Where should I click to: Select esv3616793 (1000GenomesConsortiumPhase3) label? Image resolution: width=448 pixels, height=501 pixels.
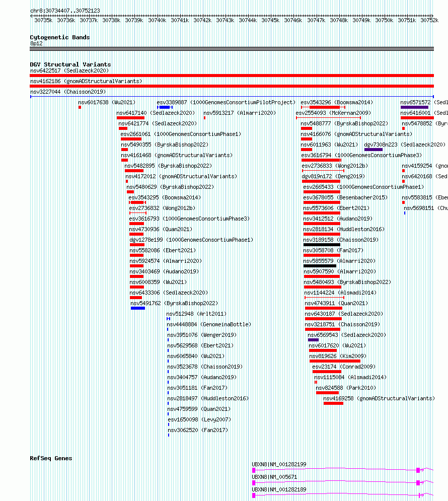(x=189, y=218)
